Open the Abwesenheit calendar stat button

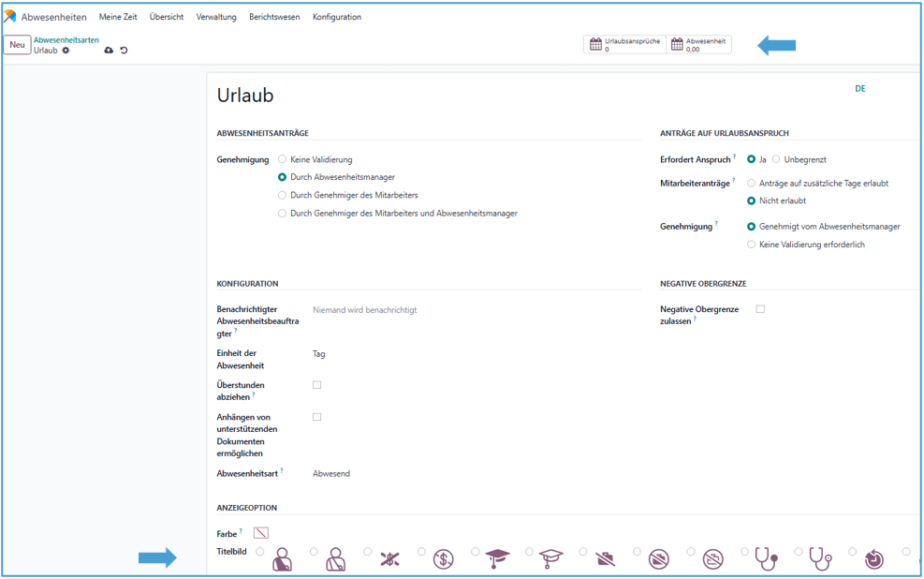[698, 45]
